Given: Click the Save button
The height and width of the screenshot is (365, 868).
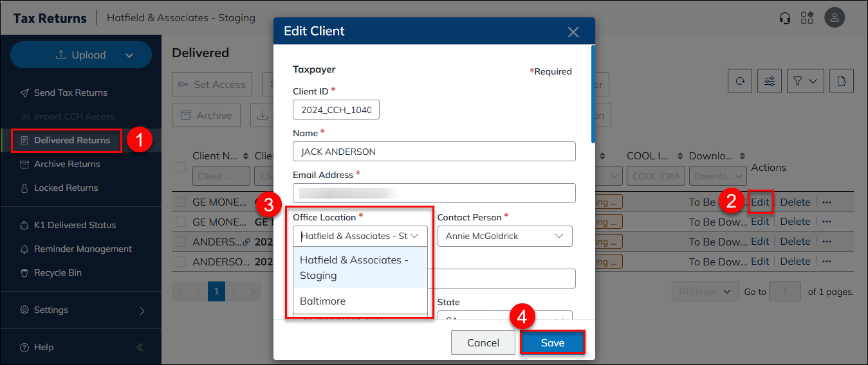Looking at the screenshot, I should tap(552, 343).
